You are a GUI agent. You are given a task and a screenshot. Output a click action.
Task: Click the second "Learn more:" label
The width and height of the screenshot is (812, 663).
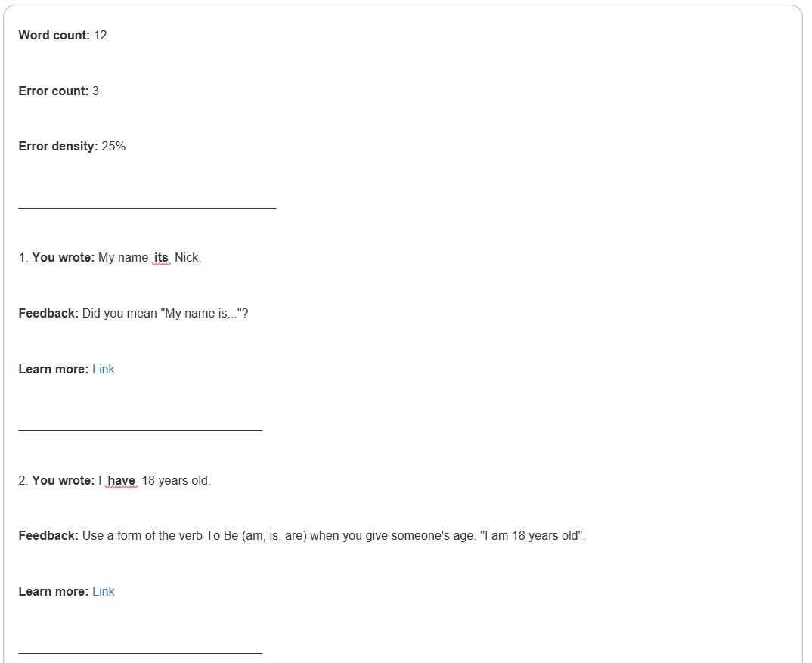[54, 591]
